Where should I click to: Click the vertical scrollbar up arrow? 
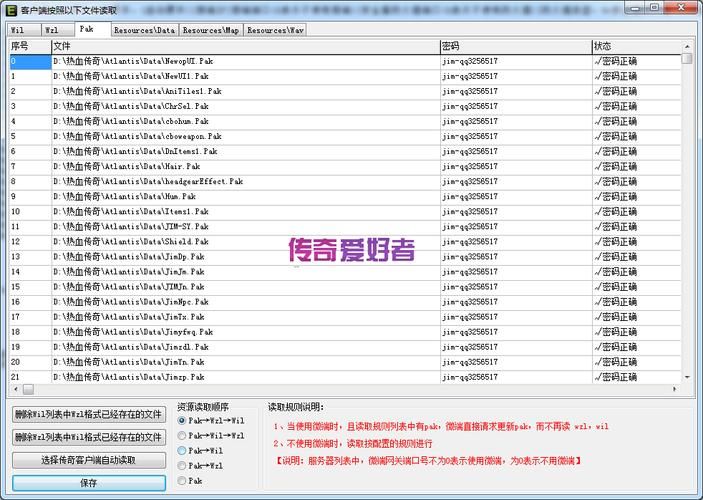[x=687, y=46]
